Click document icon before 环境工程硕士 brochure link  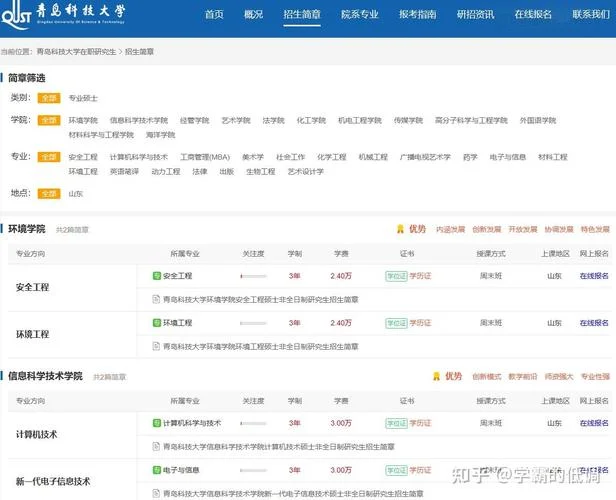pos(156,346)
